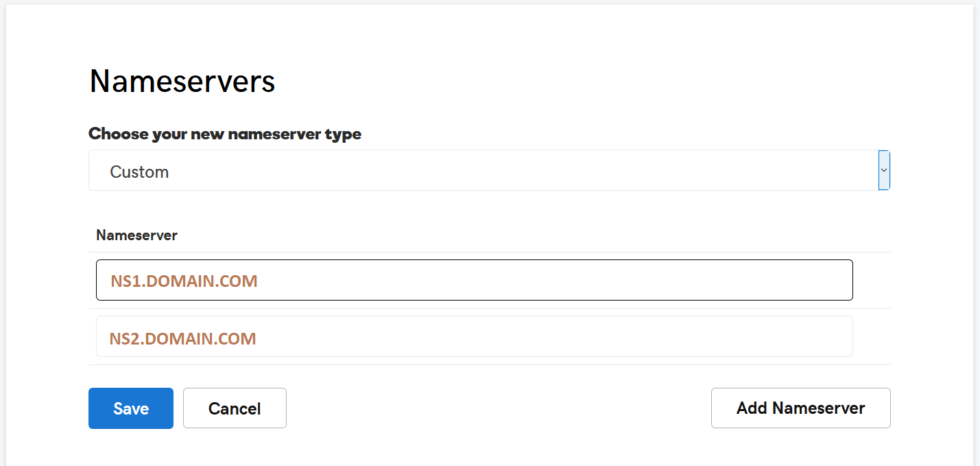Click blank area right of NS1 row
The width and height of the screenshot is (980, 466).
tap(872, 280)
